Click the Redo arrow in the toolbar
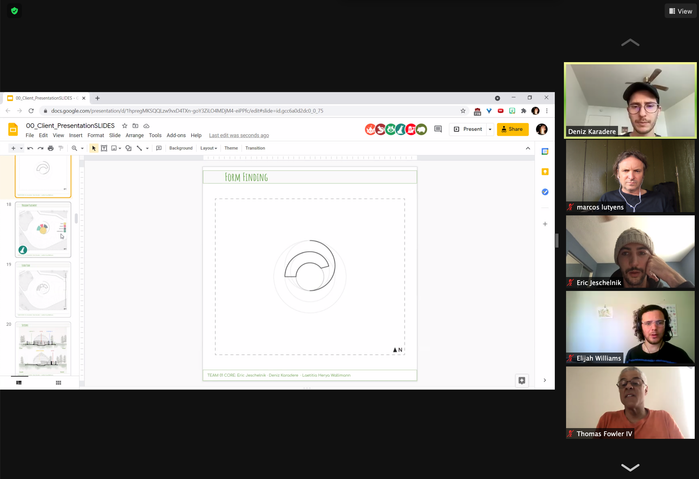The height and width of the screenshot is (479, 699). (40, 148)
